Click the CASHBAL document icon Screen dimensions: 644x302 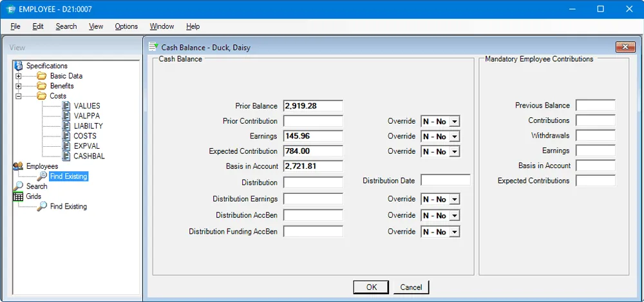(x=66, y=156)
